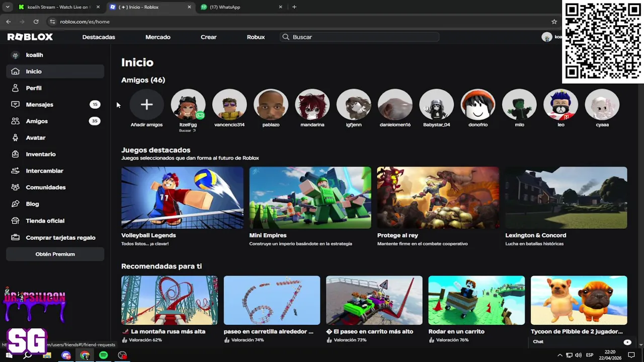Switch to the WhatsApp tab

click(242, 7)
